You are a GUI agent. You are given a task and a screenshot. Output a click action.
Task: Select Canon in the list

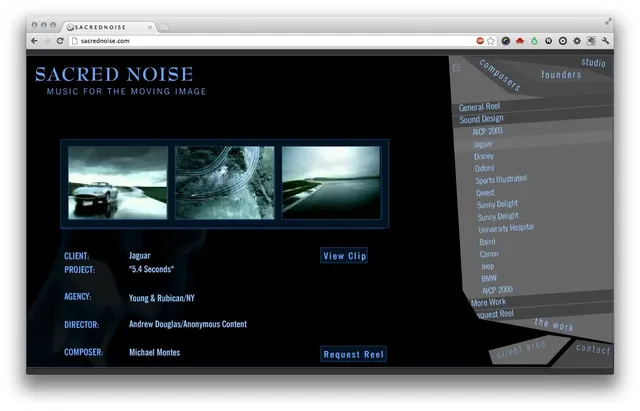(489, 254)
